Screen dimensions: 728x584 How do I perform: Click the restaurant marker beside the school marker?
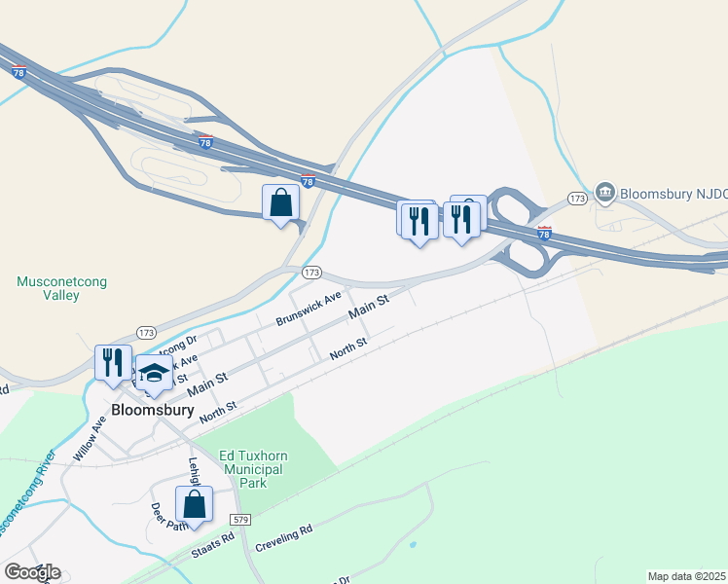pos(113,365)
